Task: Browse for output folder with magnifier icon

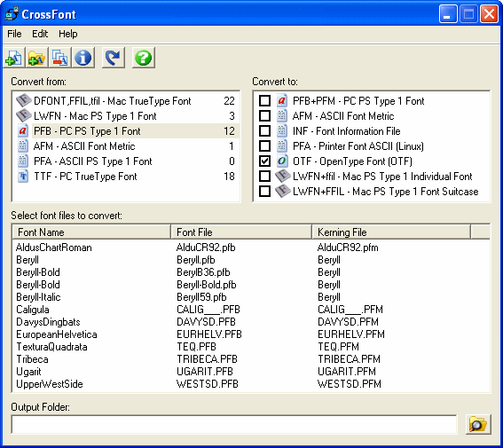Action: [x=478, y=424]
